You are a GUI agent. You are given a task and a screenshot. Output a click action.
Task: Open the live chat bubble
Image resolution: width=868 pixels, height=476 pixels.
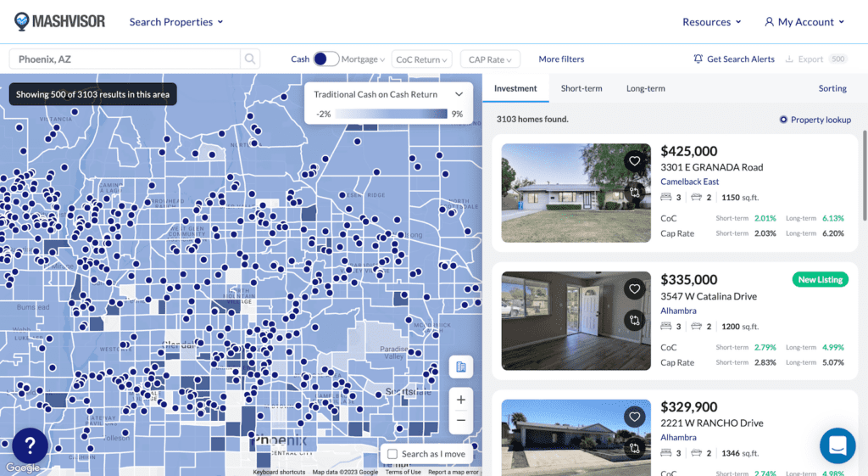point(837,445)
